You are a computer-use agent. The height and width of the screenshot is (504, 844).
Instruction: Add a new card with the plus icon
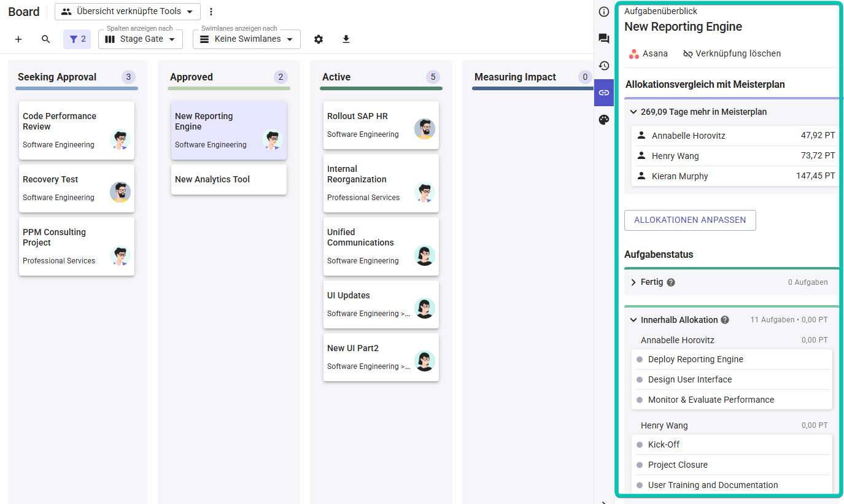point(18,39)
